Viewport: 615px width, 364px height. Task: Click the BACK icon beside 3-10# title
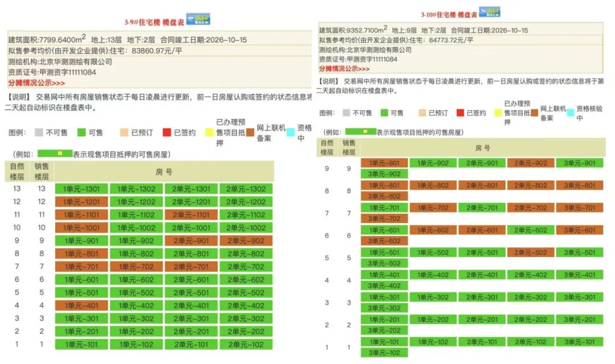489,12
